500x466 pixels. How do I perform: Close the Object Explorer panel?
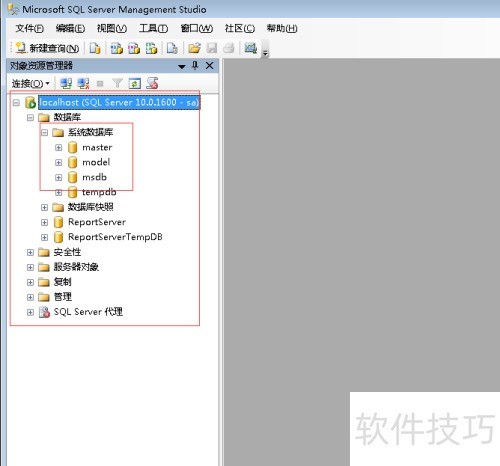(209, 66)
